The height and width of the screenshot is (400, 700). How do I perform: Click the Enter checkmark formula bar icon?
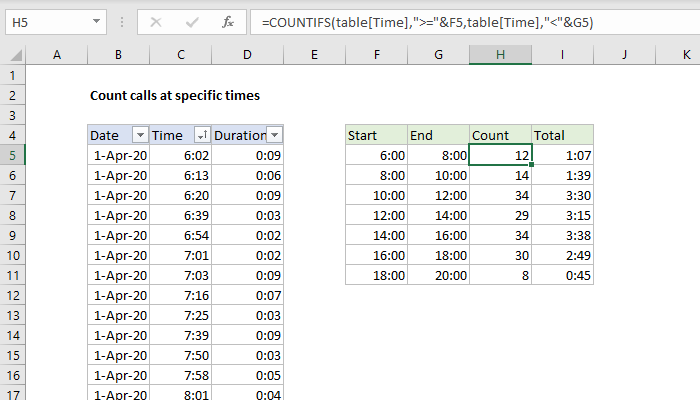pos(192,22)
